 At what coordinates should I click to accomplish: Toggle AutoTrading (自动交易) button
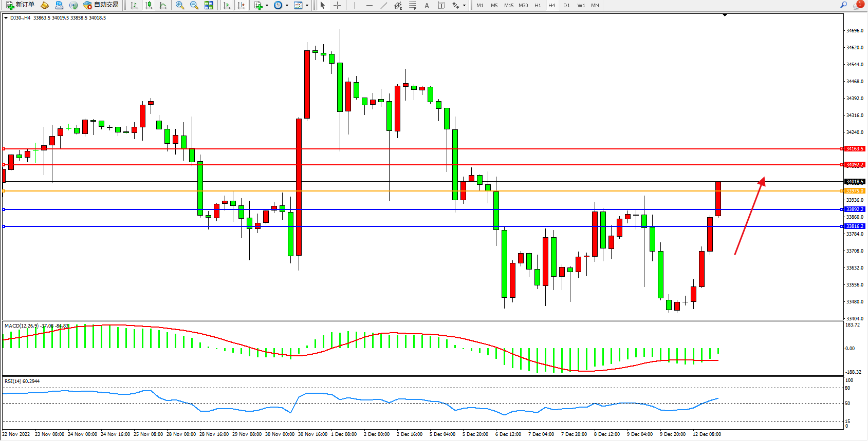(x=101, y=5)
